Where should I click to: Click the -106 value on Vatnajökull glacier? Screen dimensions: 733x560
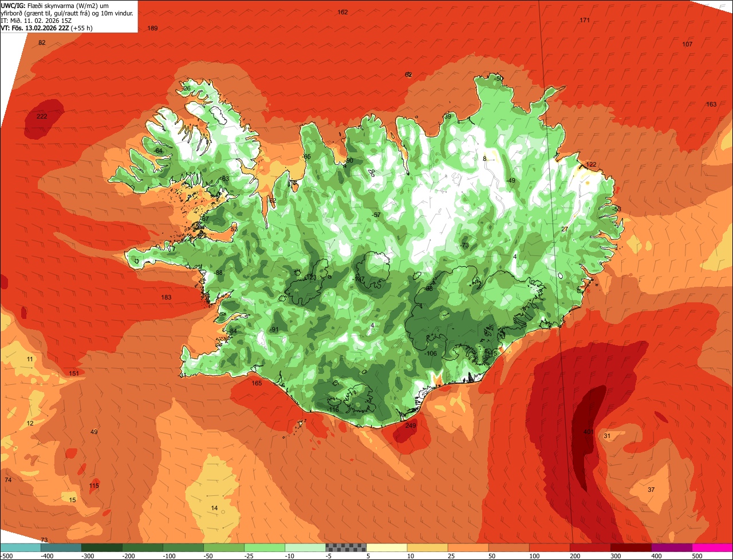coord(430,353)
